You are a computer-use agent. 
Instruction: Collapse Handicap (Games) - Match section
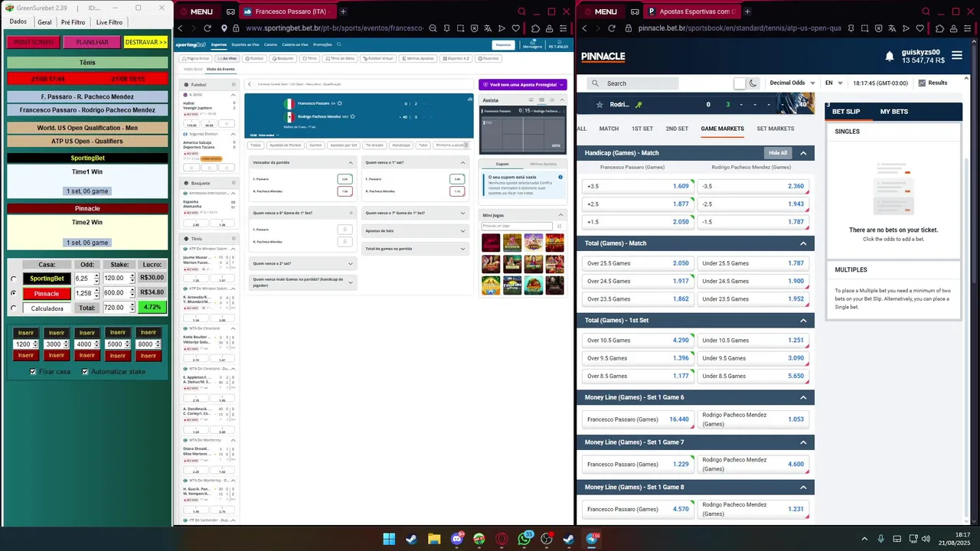coord(803,153)
